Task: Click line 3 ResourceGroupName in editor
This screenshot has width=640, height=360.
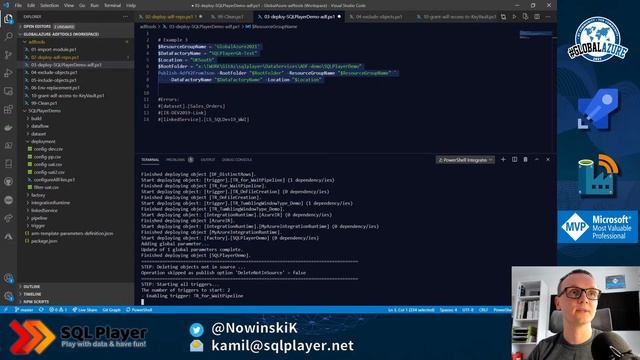Action: tap(182, 47)
